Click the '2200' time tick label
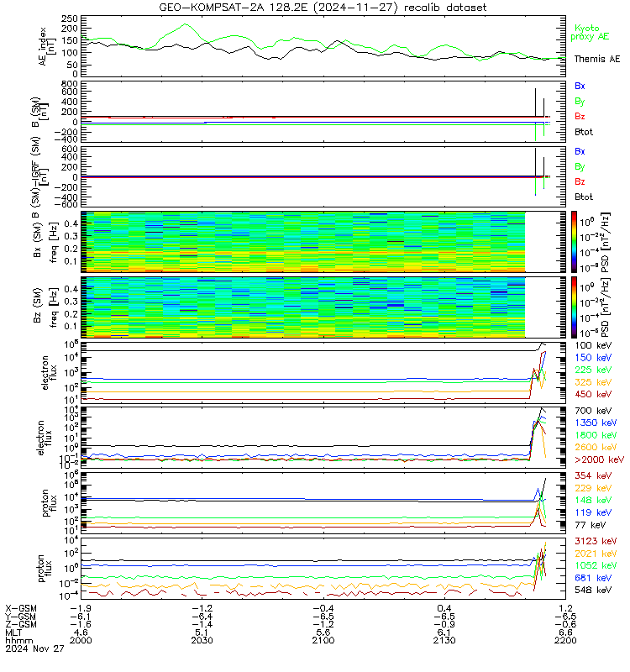The width and height of the screenshot is (630, 672). pos(565,640)
